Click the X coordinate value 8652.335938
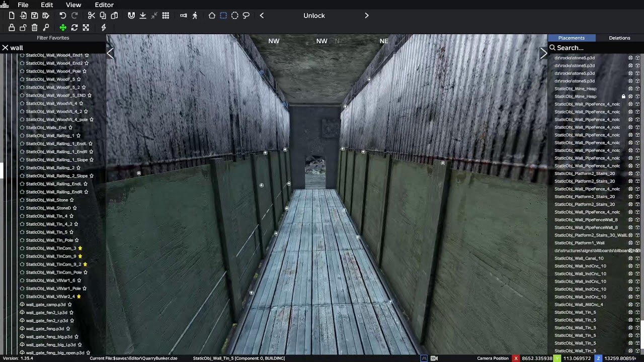The image size is (644, 362). pyautogui.click(x=537, y=358)
